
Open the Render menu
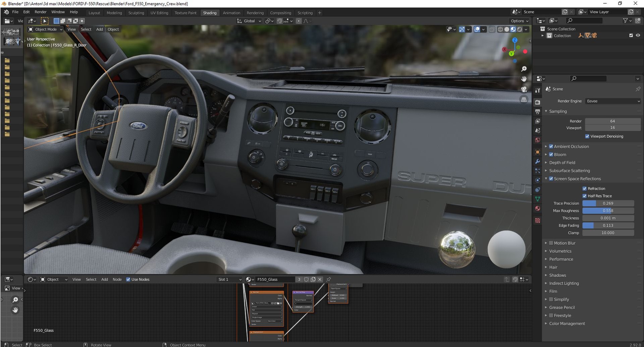coord(41,12)
